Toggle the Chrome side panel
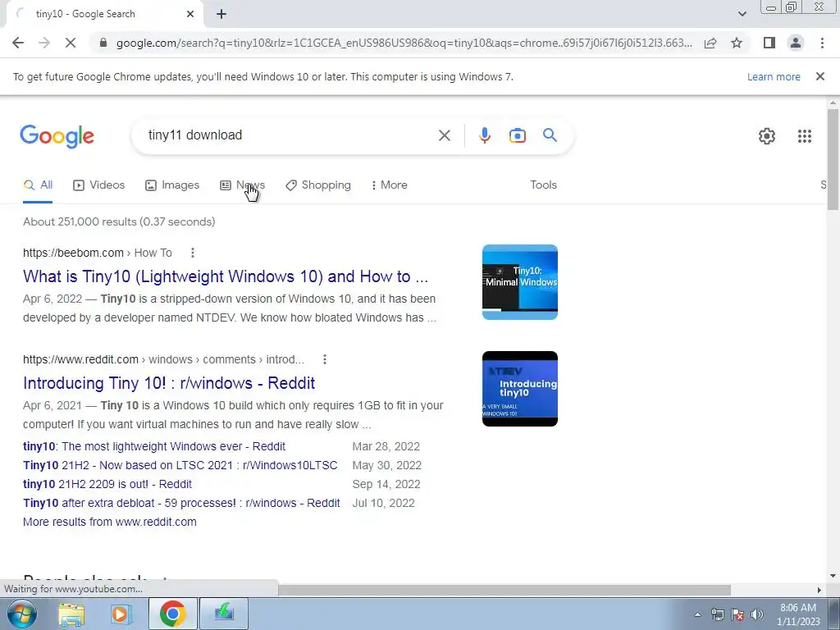This screenshot has width=840, height=630. pyautogui.click(x=769, y=43)
